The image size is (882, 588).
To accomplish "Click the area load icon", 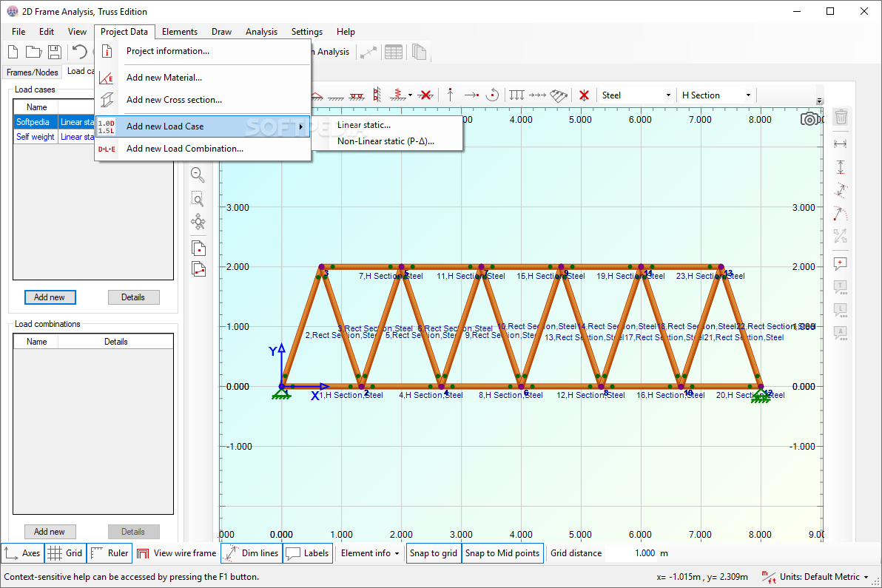I will pyautogui.click(x=559, y=95).
